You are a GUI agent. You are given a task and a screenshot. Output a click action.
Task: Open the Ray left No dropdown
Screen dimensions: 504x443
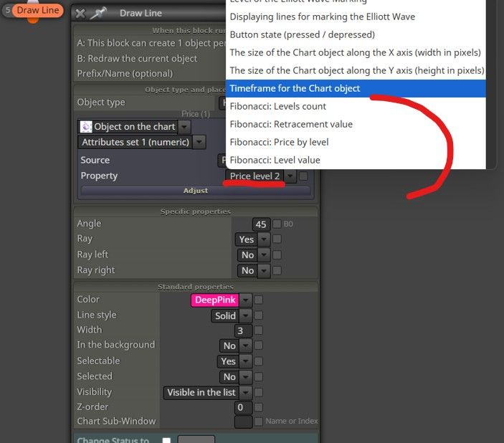(264, 255)
